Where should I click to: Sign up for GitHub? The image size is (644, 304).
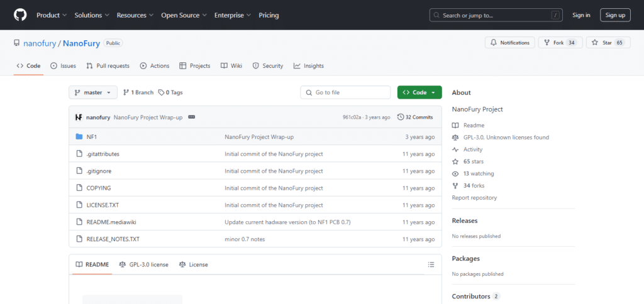pyautogui.click(x=615, y=15)
